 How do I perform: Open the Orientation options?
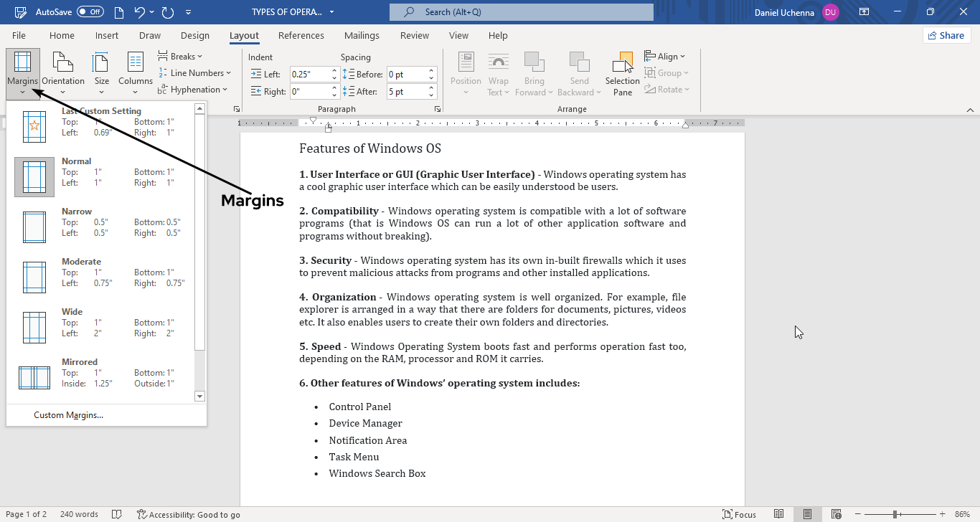[63, 72]
